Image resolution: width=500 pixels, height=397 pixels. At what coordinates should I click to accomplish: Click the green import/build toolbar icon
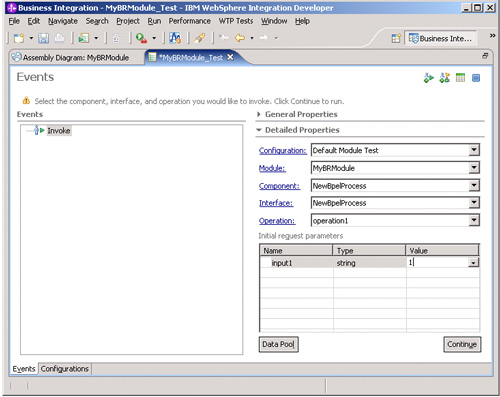pos(83,38)
